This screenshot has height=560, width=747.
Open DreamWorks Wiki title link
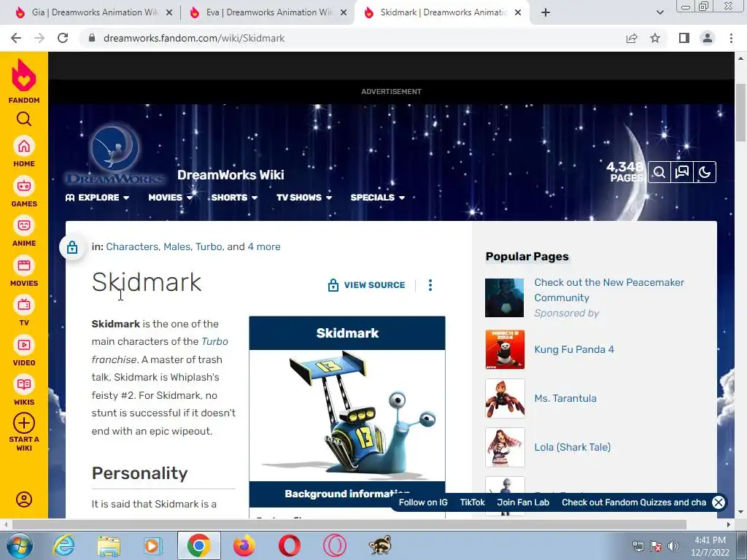tap(231, 175)
